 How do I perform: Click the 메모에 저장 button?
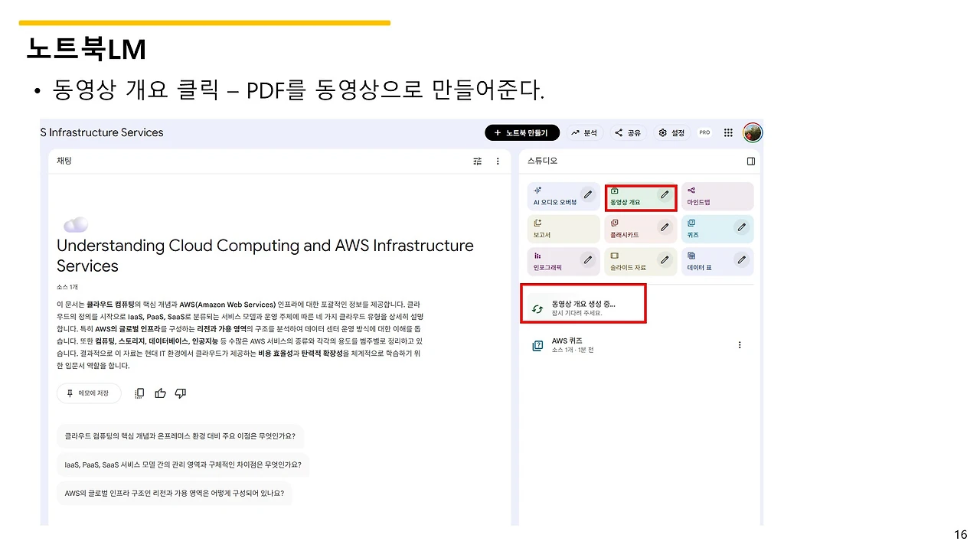pos(89,393)
